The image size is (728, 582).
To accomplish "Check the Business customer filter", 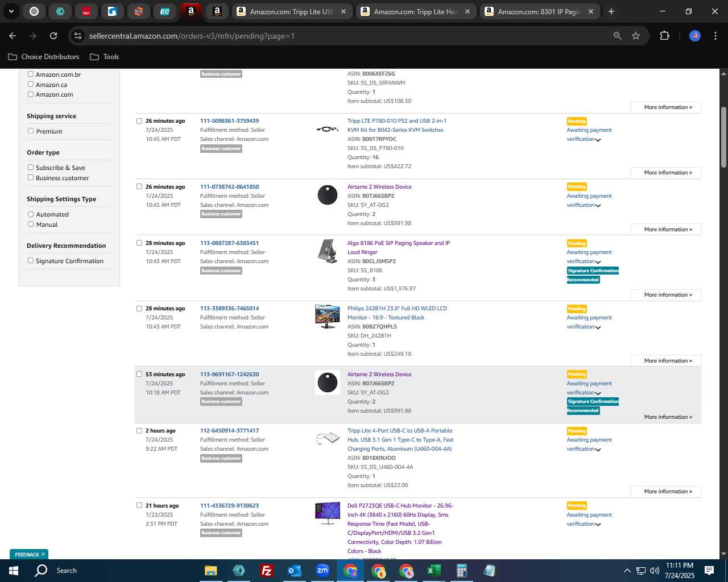I will pyautogui.click(x=31, y=178).
